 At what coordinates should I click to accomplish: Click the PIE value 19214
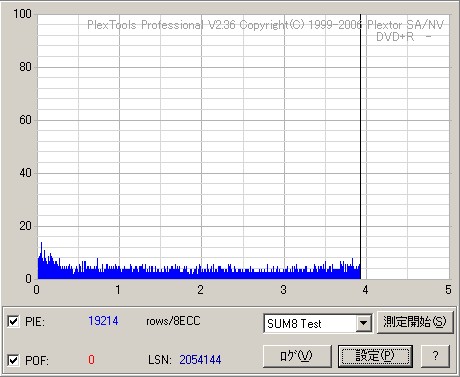tap(103, 321)
